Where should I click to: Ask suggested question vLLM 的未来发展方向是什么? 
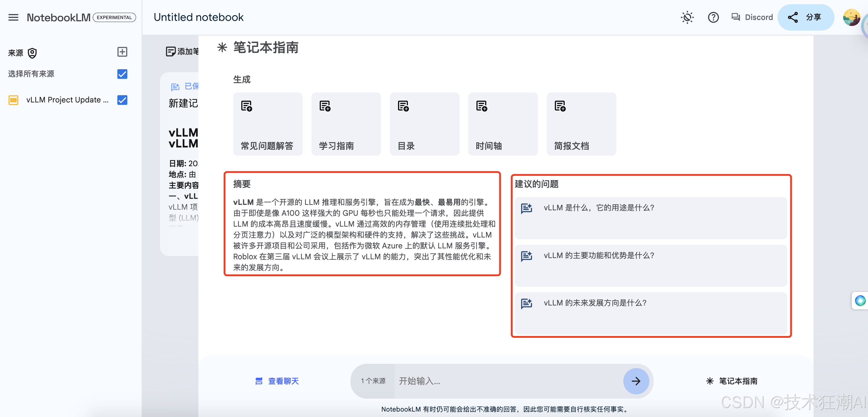pos(651,313)
